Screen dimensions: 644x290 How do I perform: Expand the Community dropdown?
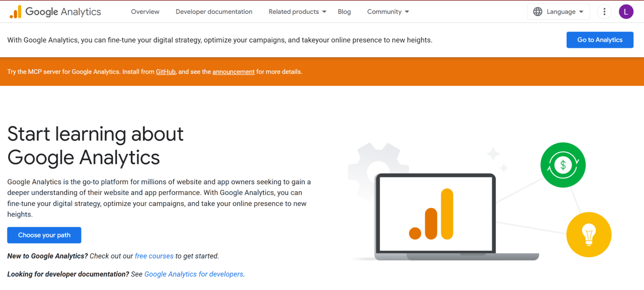click(387, 12)
